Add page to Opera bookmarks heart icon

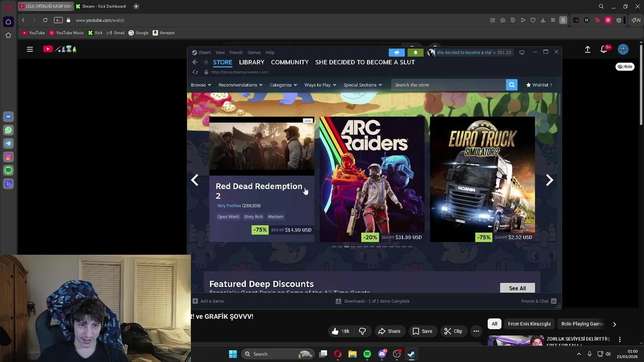tap(533, 20)
